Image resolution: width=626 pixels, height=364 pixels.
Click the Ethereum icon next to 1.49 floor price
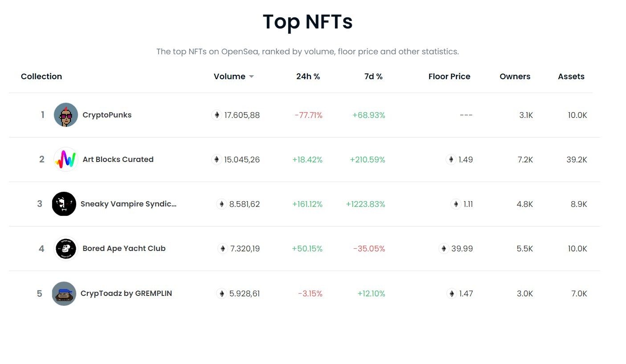[451, 160]
